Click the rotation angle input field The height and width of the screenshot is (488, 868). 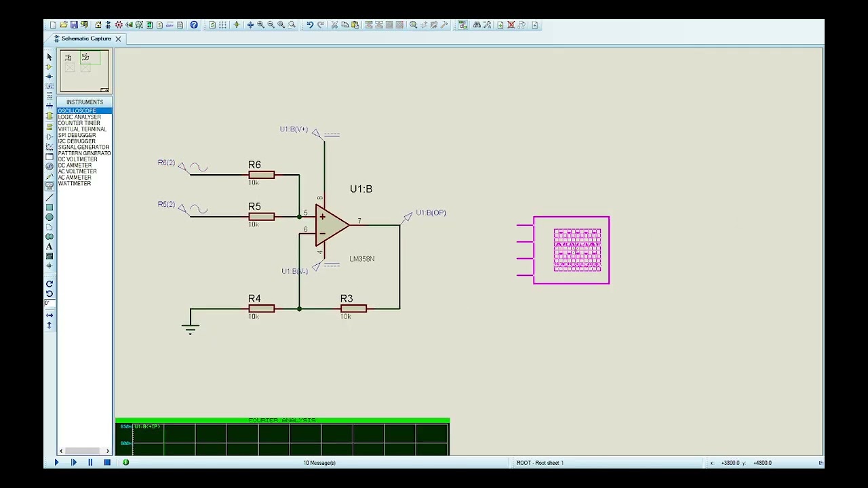pyautogui.click(x=49, y=303)
